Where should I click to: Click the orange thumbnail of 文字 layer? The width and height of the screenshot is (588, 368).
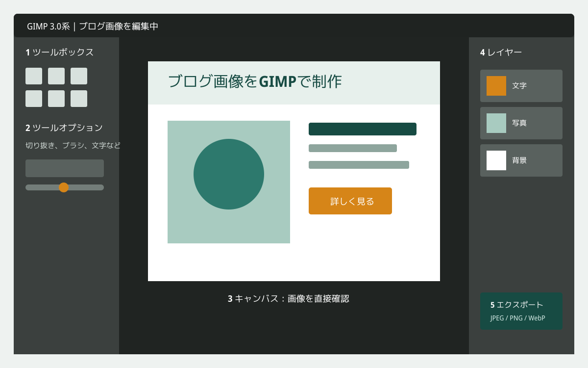tap(496, 86)
